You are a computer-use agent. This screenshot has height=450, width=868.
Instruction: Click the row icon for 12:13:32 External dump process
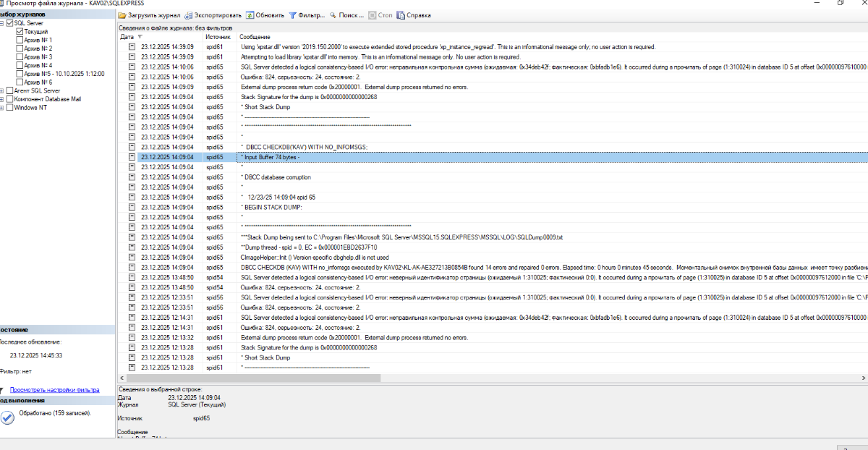click(132, 338)
